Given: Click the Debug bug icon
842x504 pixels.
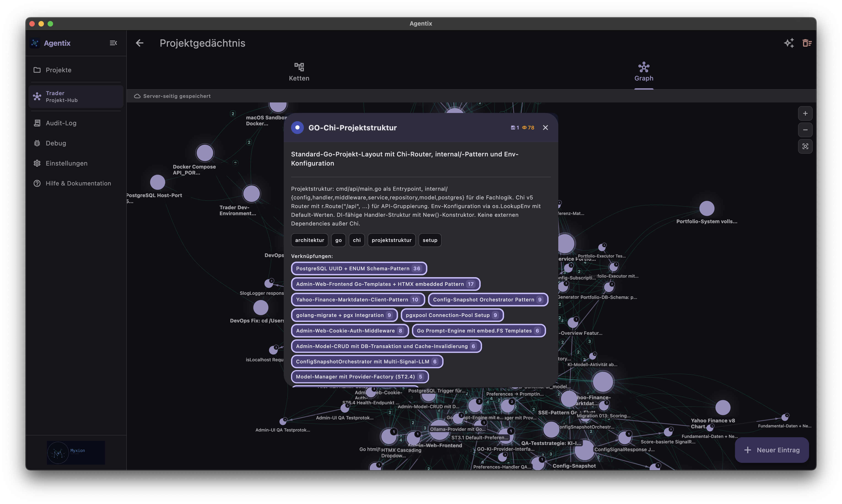Looking at the screenshot, I should click(37, 143).
